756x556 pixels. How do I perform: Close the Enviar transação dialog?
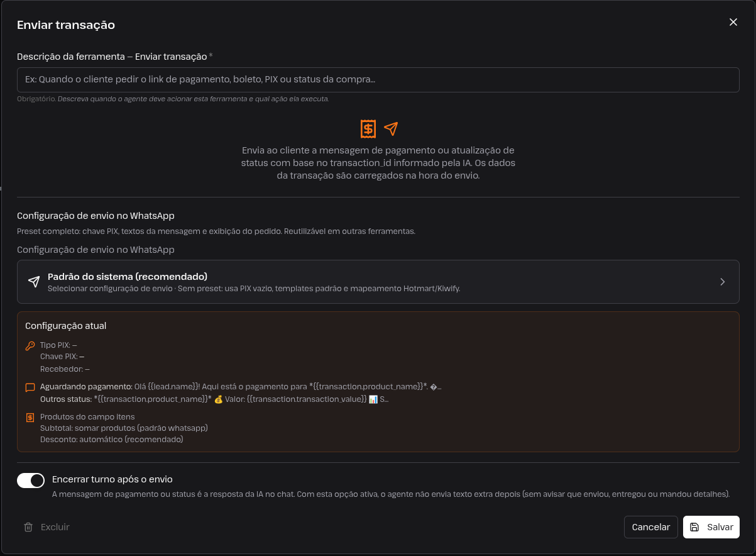click(x=733, y=22)
